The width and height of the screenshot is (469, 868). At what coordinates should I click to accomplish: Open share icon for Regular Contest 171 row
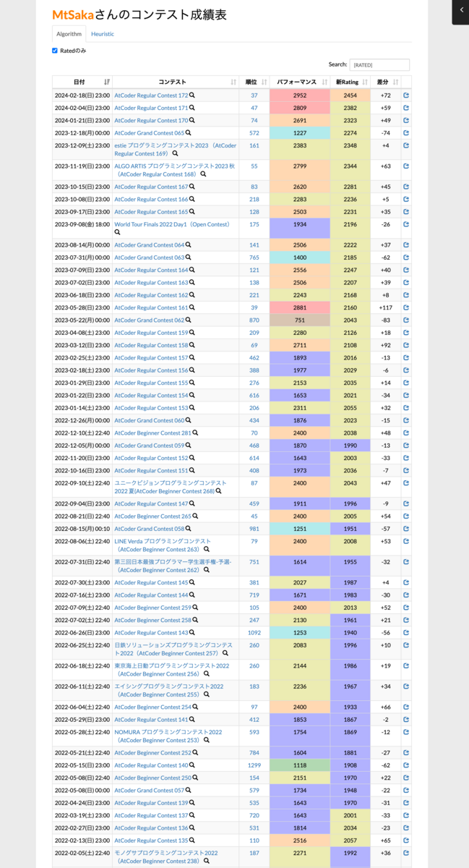(x=406, y=108)
